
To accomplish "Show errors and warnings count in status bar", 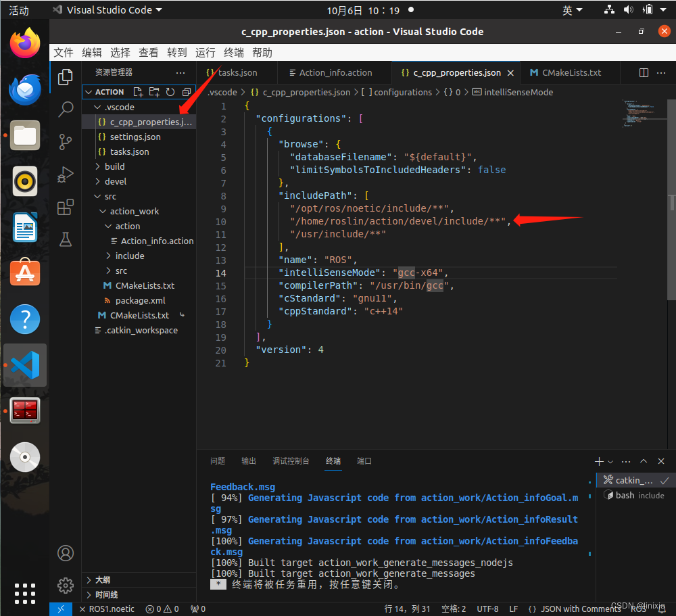I will [162, 609].
